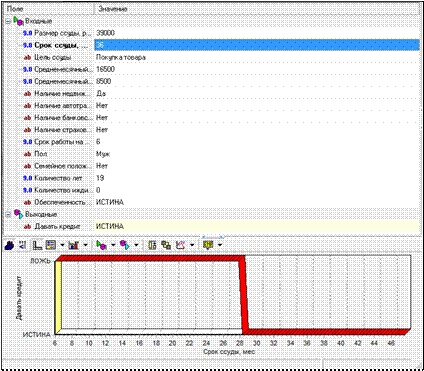Click the Поле column header
This screenshot has width=424, height=371.
point(49,9)
